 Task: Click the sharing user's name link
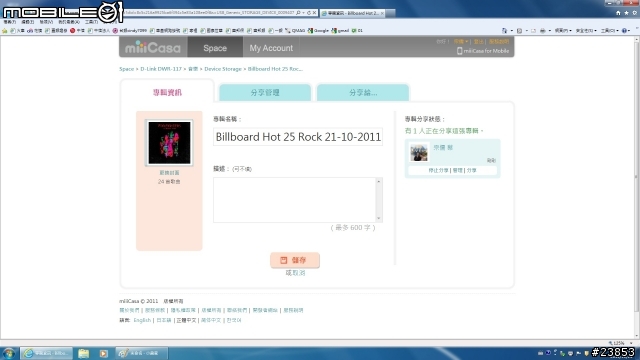[x=443, y=147]
